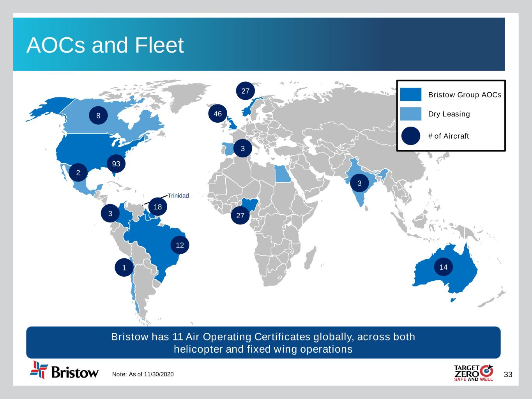Select the 3 aircraft marker on India
532x399 pixels.
pos(359,183)
